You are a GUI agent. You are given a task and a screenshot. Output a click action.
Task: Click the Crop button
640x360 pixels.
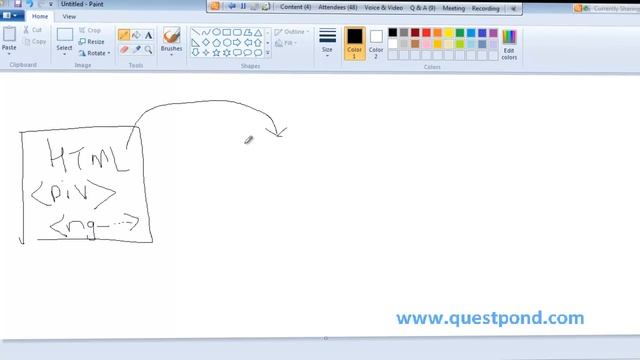(90, 30)
